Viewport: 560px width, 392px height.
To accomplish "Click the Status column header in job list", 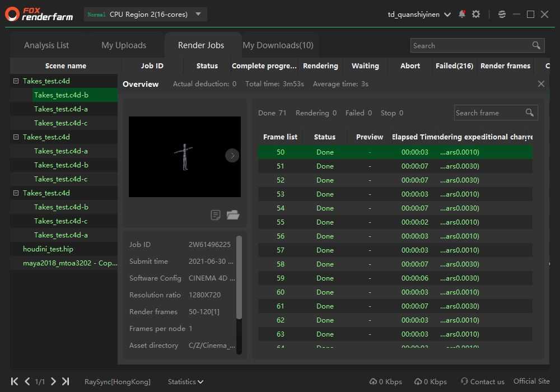I will [x=207, y=66].
